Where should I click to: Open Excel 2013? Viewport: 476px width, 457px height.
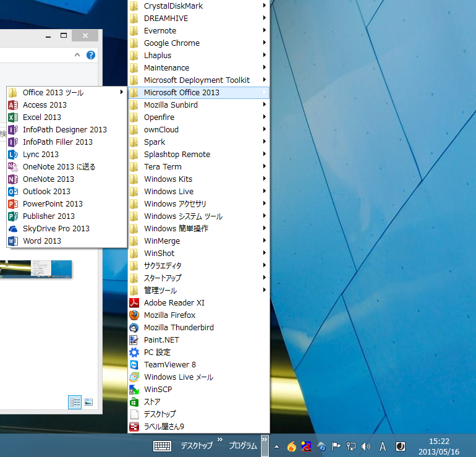click(67, 117)
